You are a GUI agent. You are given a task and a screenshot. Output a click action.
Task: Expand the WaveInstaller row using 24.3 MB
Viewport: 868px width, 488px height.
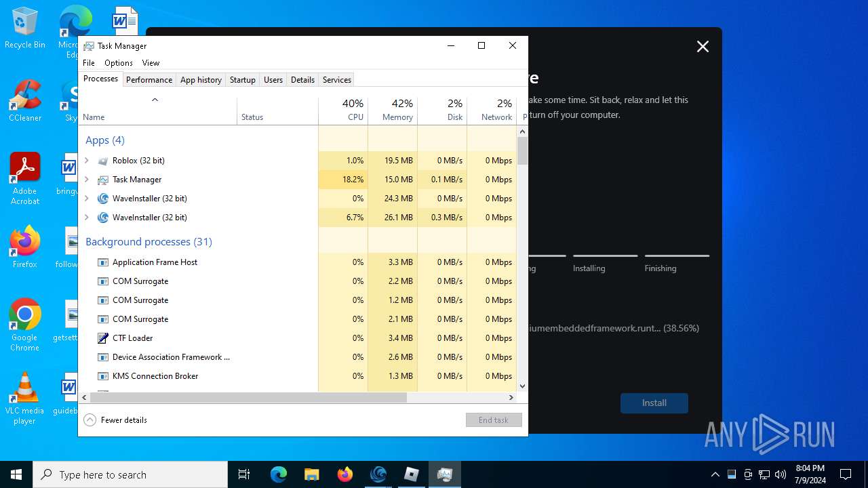(x=87, y=199)
